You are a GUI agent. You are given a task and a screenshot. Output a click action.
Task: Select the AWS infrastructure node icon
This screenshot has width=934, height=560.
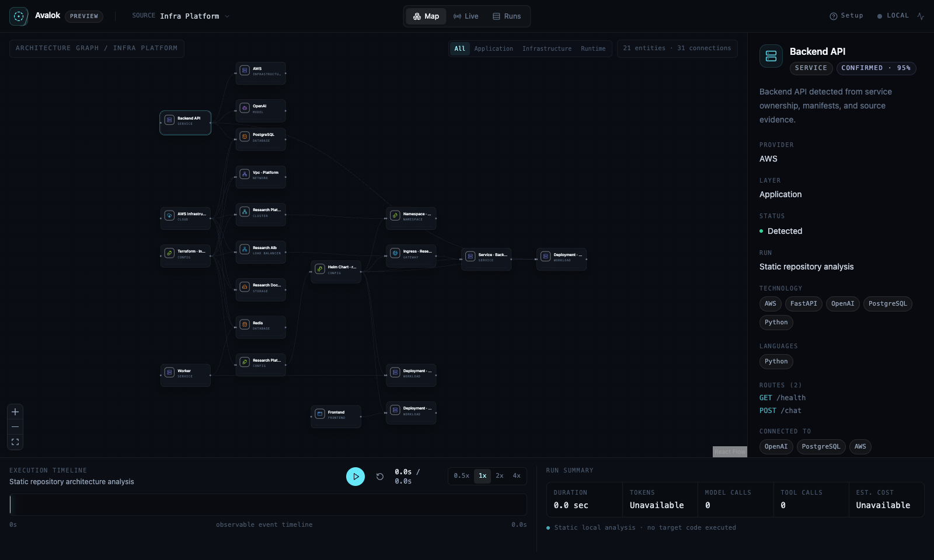[x=245, y=71]
